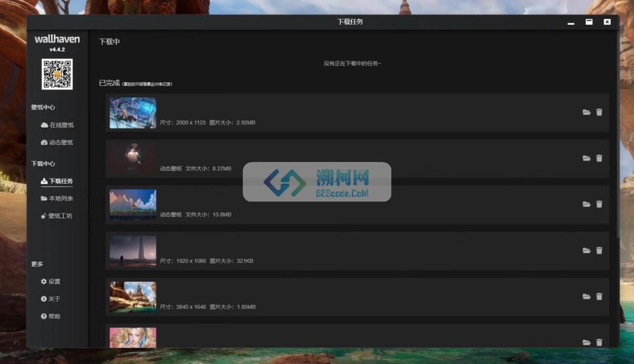
Task: Click text 文件大小：13.8MB
Action: 208,215
